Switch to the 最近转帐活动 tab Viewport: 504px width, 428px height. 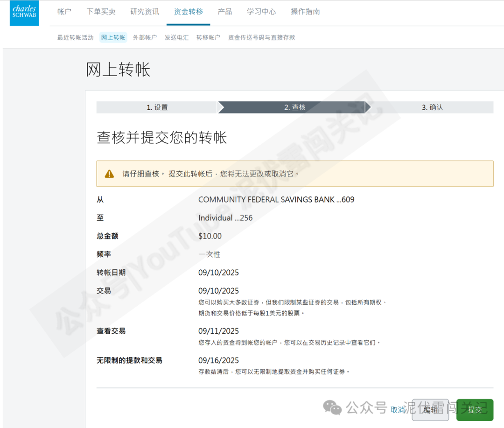[x=75, y=37]
